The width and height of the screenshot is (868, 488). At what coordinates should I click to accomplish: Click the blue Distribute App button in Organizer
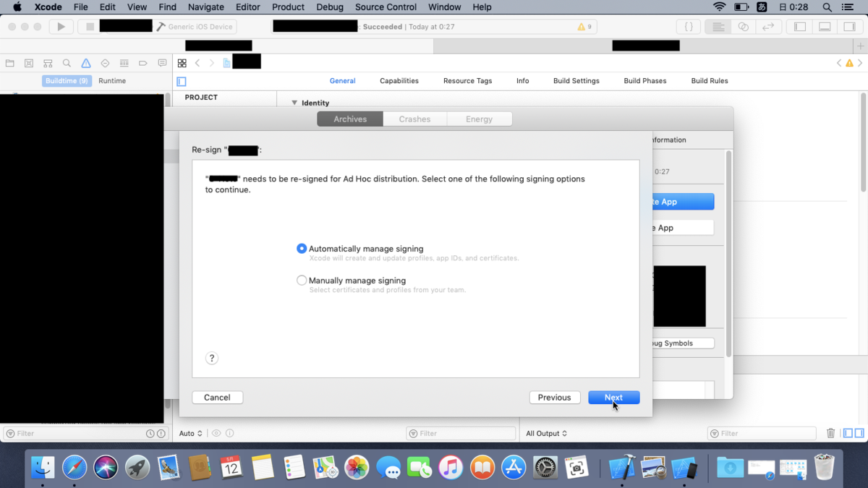tap(683, 202)
